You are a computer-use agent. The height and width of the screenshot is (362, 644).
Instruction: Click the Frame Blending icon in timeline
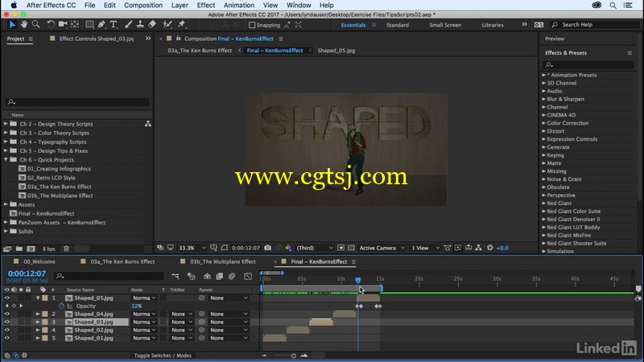[219, 276]
